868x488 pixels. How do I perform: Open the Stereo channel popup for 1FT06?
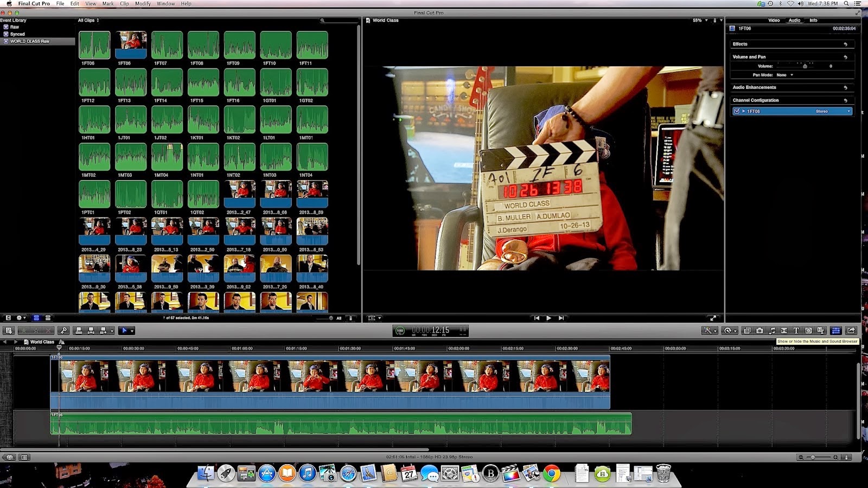pyautogui.click(x=833, y=111)
